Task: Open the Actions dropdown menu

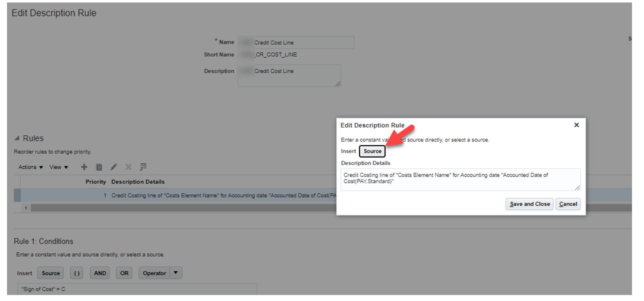Action: tap(30, 167)
